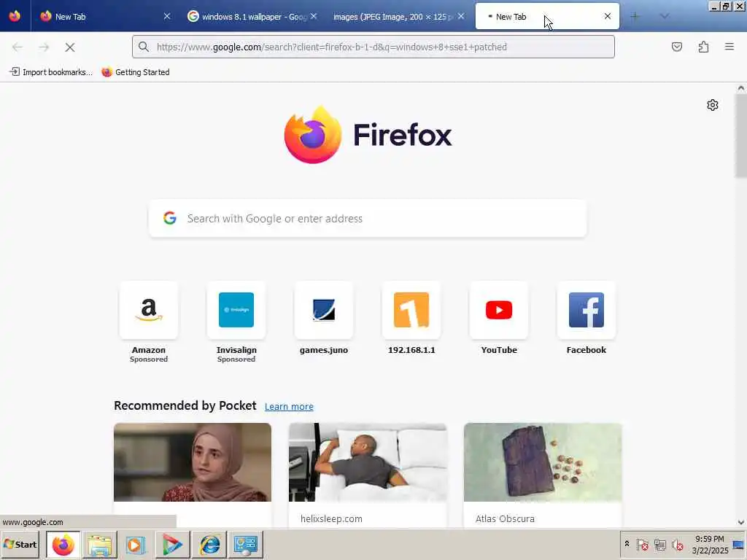Open Action Center flag tray icon
This screenshot has height=560, width=747.
[642, 545]
